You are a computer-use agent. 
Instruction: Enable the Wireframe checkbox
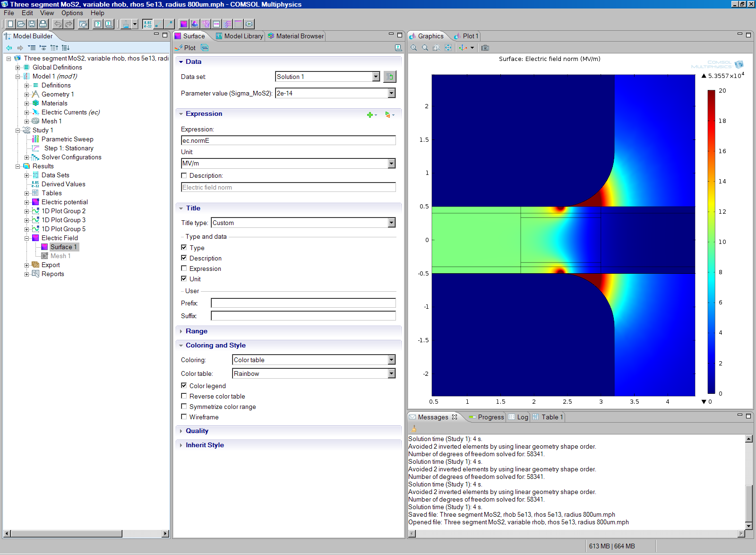click(184, 417)
